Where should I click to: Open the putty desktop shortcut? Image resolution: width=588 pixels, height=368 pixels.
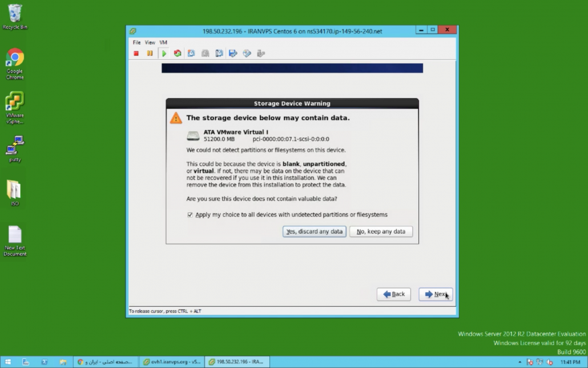pyautogui.click(x=15, y=149)
